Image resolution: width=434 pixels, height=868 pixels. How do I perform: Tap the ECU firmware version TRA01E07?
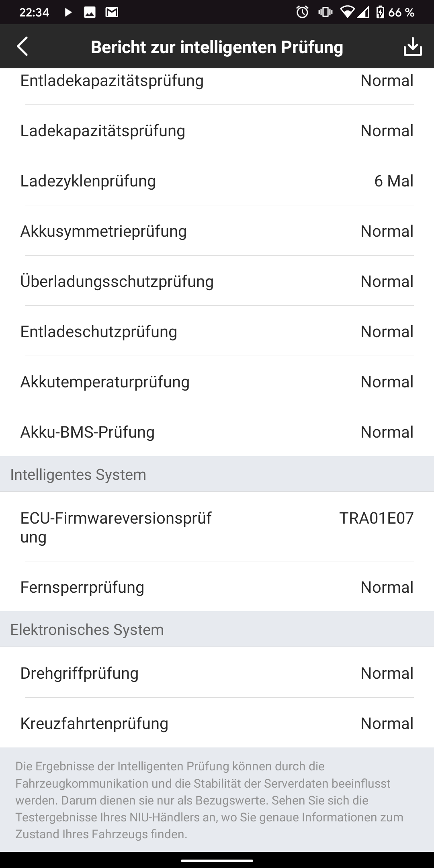(x=376, y=518)
